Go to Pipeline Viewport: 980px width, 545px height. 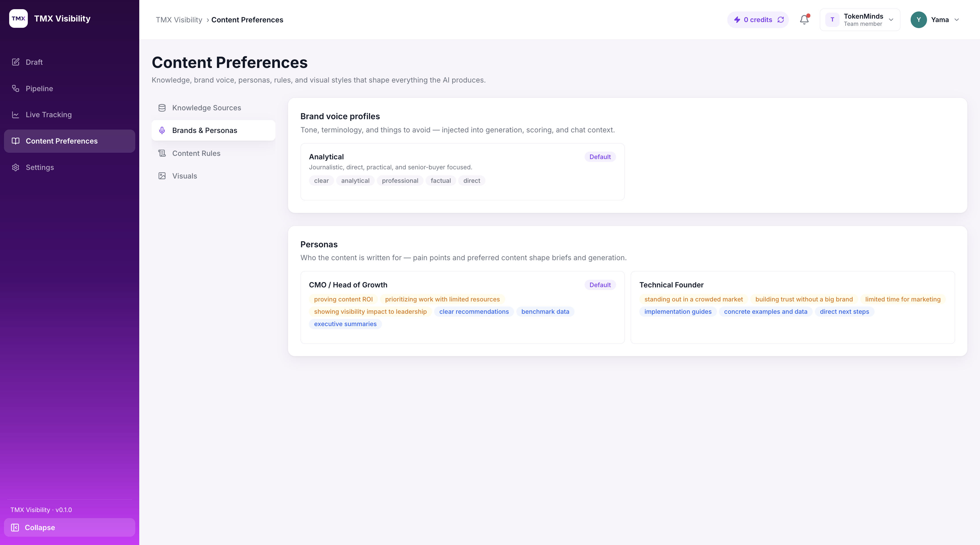(x=70, y=89)
